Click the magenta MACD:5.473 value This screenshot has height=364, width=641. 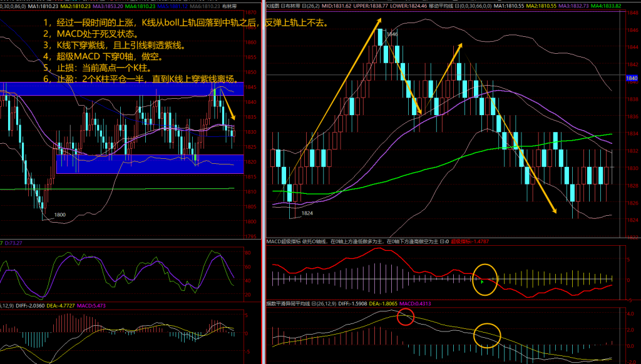tap(91, 306)
